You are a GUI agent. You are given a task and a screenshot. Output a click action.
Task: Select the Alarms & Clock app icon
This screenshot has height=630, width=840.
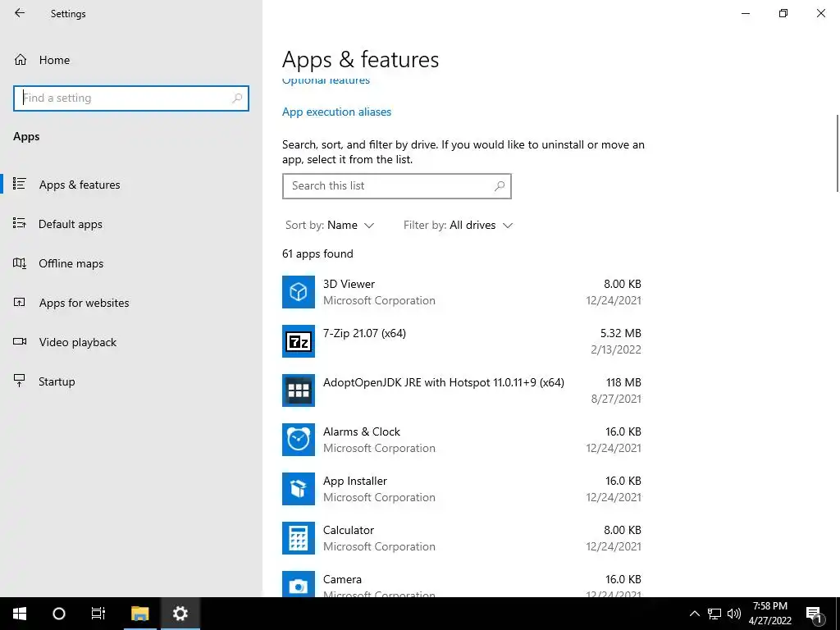tap(299, 440)
